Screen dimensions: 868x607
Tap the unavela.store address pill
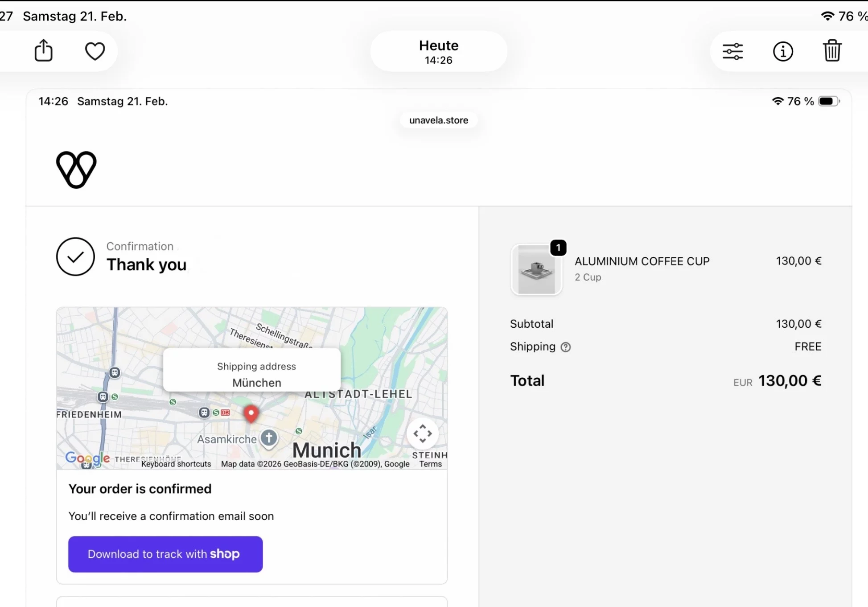tap(439, 120)
